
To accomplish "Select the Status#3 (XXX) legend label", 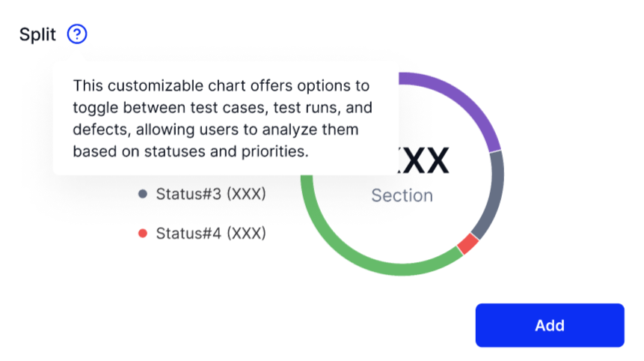I will [x=210, y=195].
